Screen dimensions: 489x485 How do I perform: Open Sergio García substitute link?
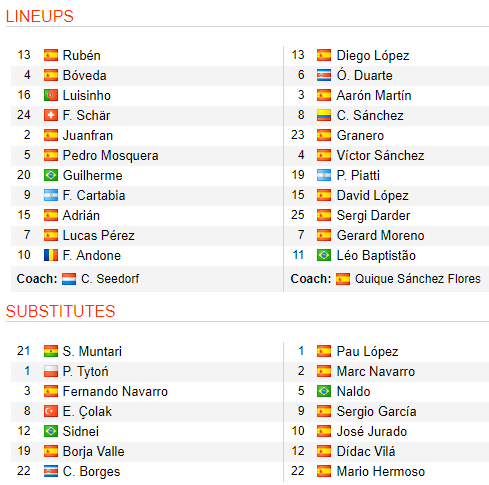(x=377, y=412)
